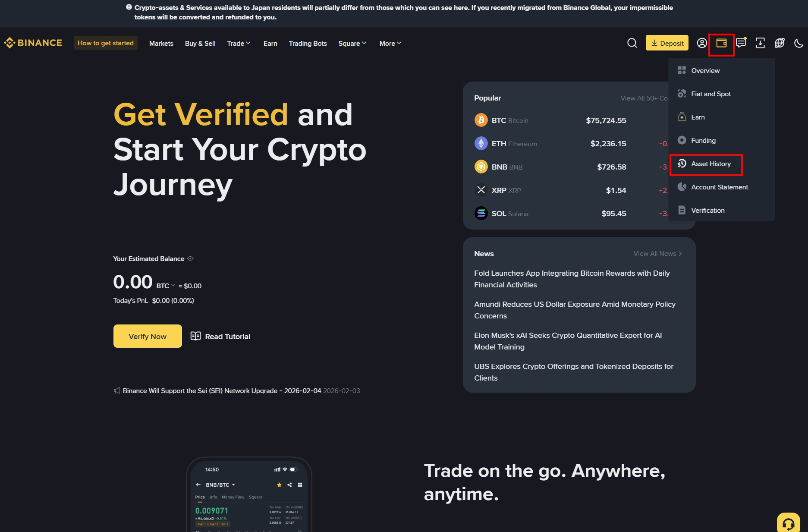This screenshot has width=808, height=532.
Task: Click the Verify Now button
Action: coord(148,336)
